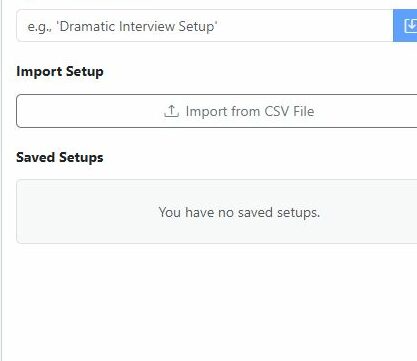
Task: Click the upload arrow icon beside Import
Action: [172, 111]
